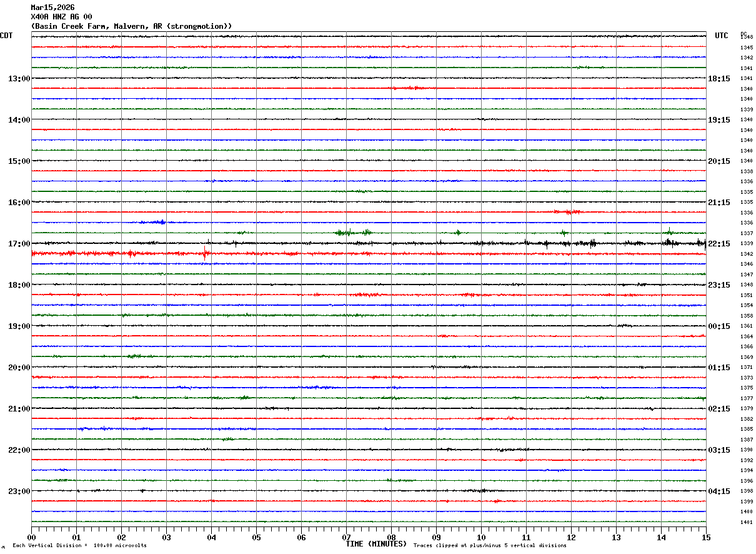This screenshot has height=554, width=756.
Task: Click DC offset value 1371
Action: [747, 367]
